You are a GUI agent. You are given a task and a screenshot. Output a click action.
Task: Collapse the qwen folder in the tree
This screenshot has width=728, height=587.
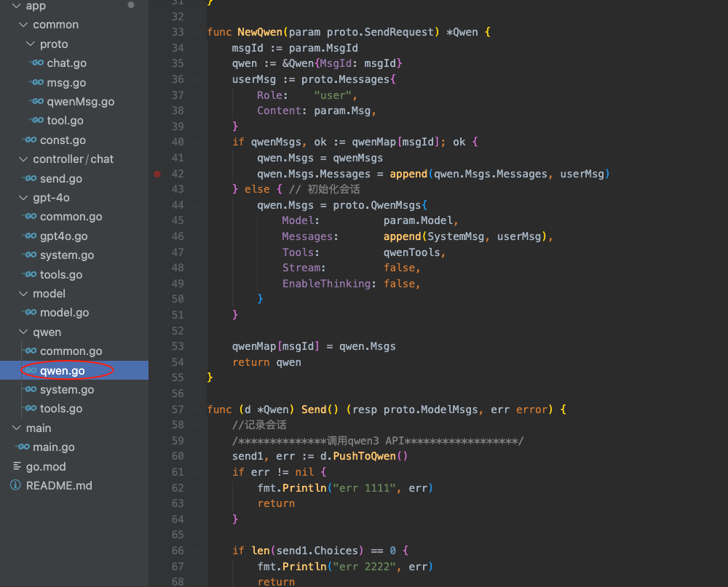[x=23, y=332]
